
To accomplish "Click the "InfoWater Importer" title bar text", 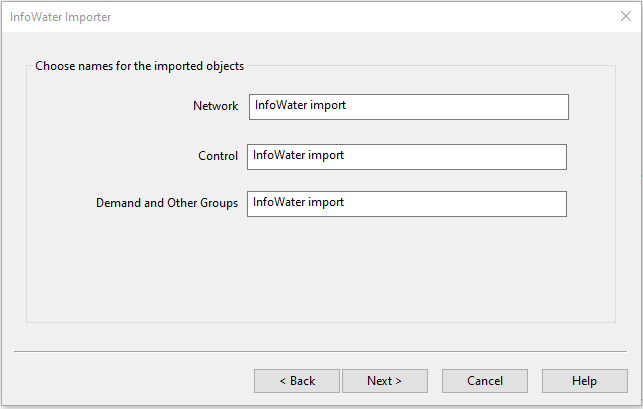I will [x=60, y=16].
